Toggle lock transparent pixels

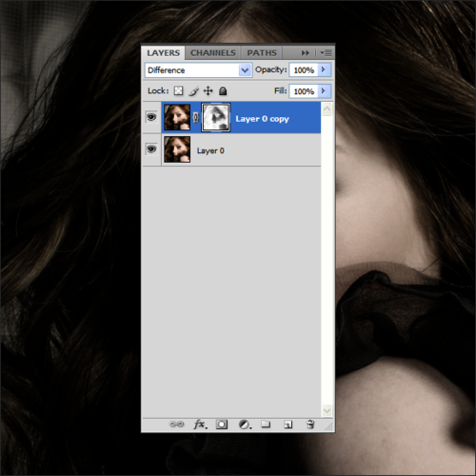click(x=178, y=91)
